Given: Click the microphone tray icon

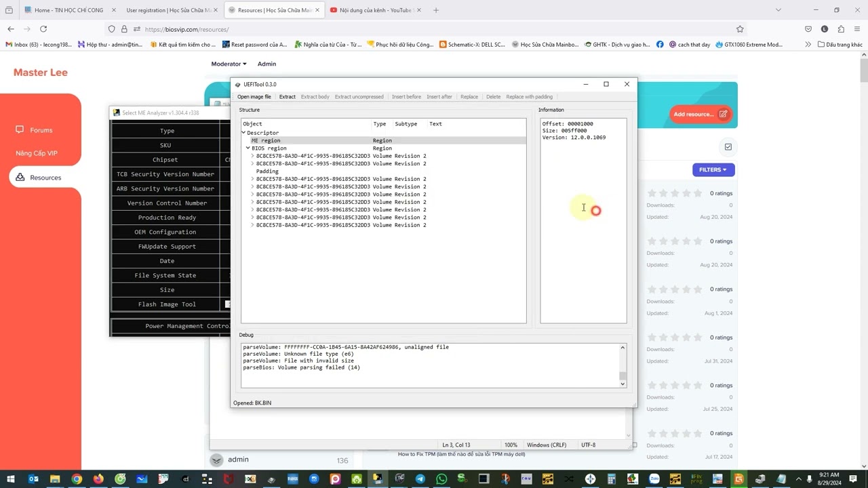Looking at the screenshot, I should (809, 479).
